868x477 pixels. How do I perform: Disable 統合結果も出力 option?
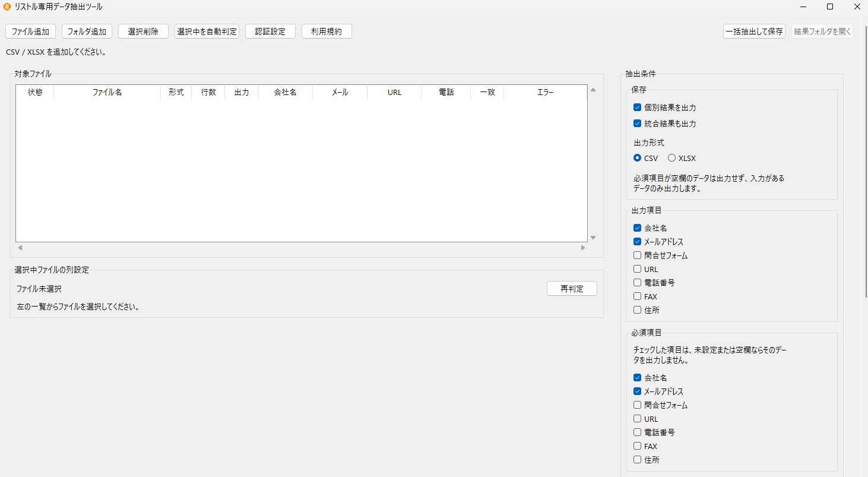pos(637,124)
